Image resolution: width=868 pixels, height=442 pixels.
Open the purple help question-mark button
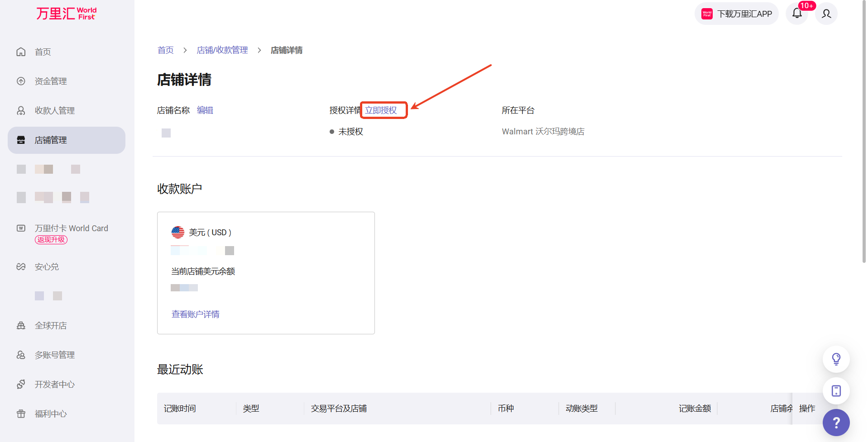click(836, 423)
